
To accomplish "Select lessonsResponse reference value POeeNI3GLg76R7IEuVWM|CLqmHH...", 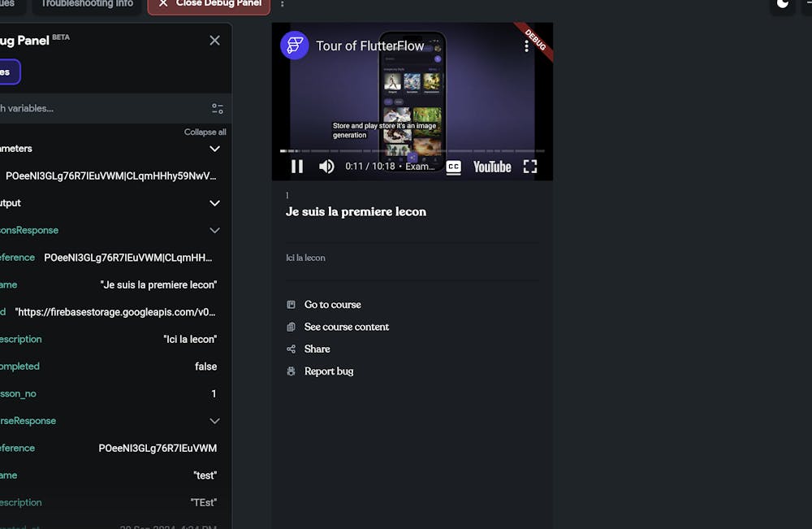I will click(128, 258).
